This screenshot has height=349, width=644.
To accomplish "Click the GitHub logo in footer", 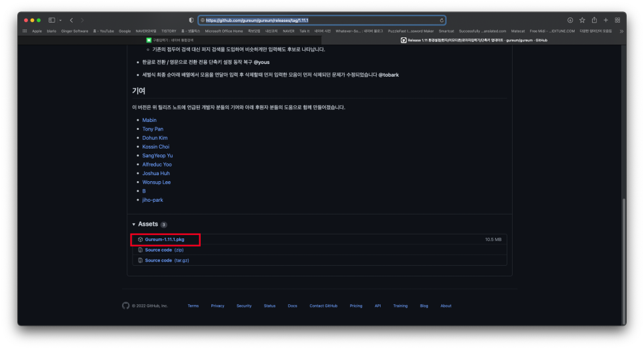I will [x=126, y=306].
